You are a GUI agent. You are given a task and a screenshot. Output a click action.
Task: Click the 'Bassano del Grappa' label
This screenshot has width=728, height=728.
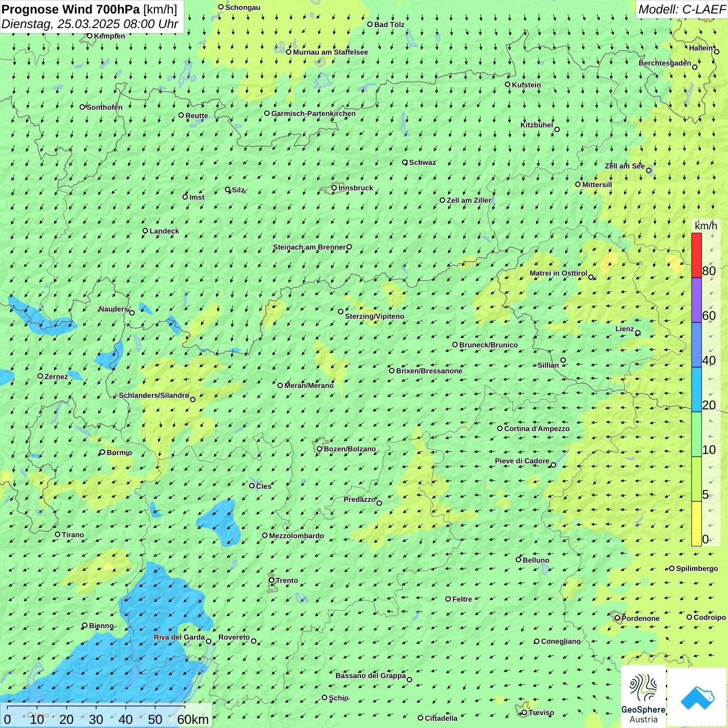tap(371, 675)
